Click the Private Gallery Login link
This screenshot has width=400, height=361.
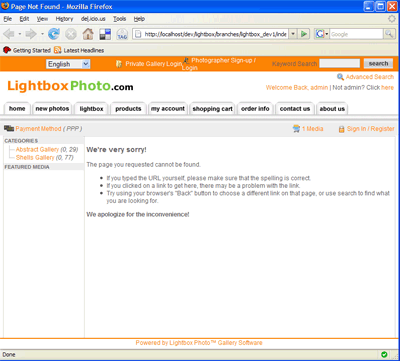(154, 64)
